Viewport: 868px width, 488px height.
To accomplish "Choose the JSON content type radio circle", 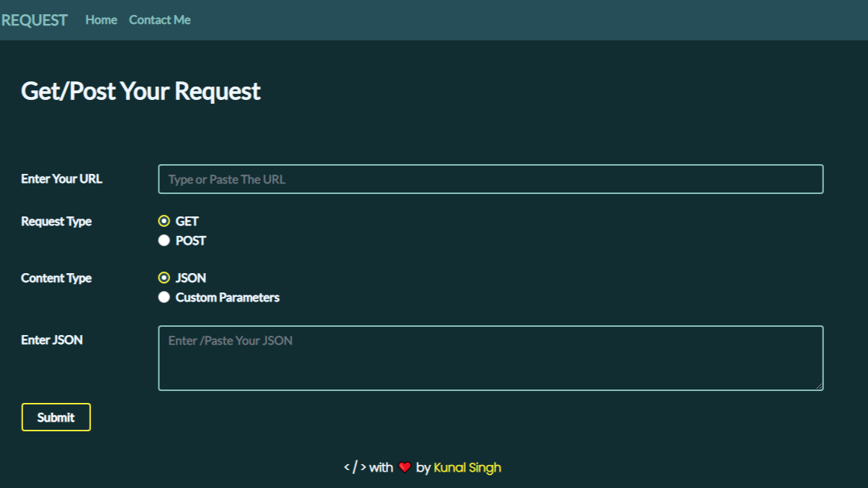I will (x=164, y=278).
